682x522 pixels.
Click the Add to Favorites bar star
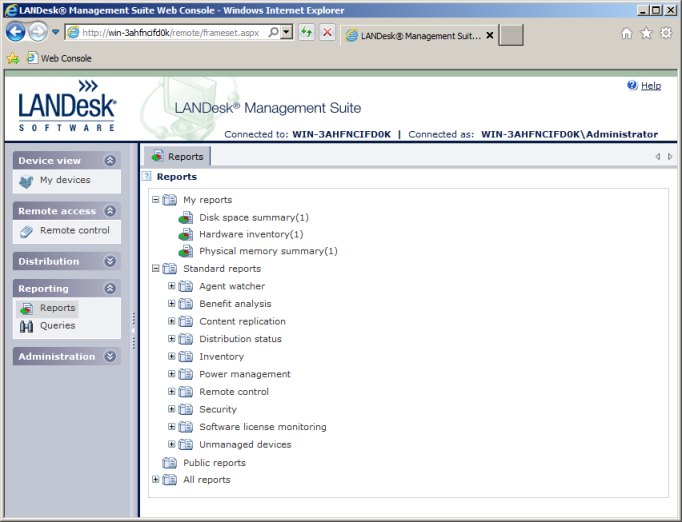coord(13,58)
